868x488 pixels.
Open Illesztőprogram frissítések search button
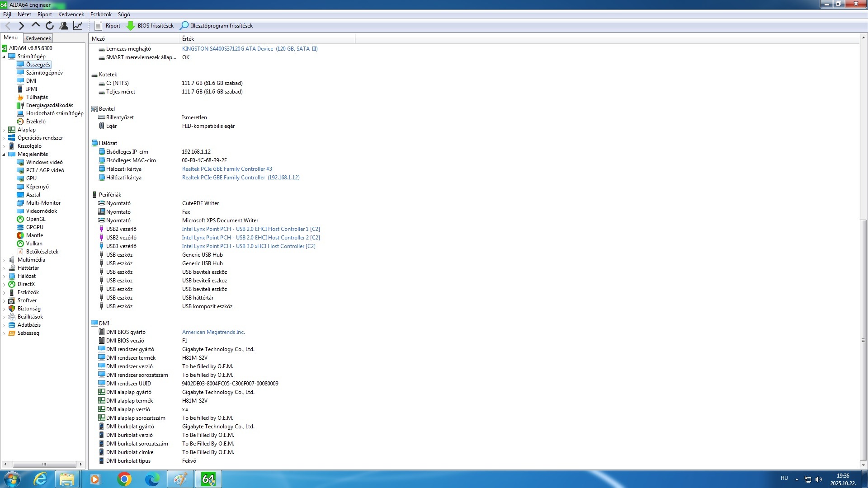coord(217,26)
